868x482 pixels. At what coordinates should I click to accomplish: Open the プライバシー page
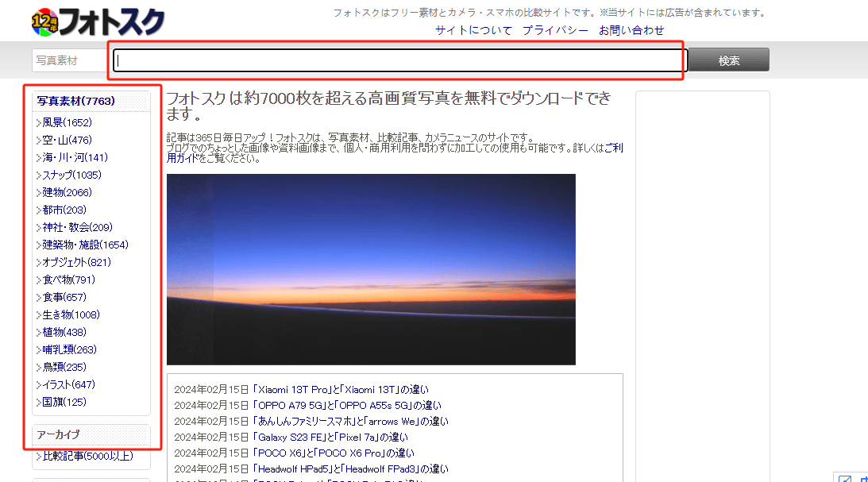pyautogui.click(x=555, y=29)
